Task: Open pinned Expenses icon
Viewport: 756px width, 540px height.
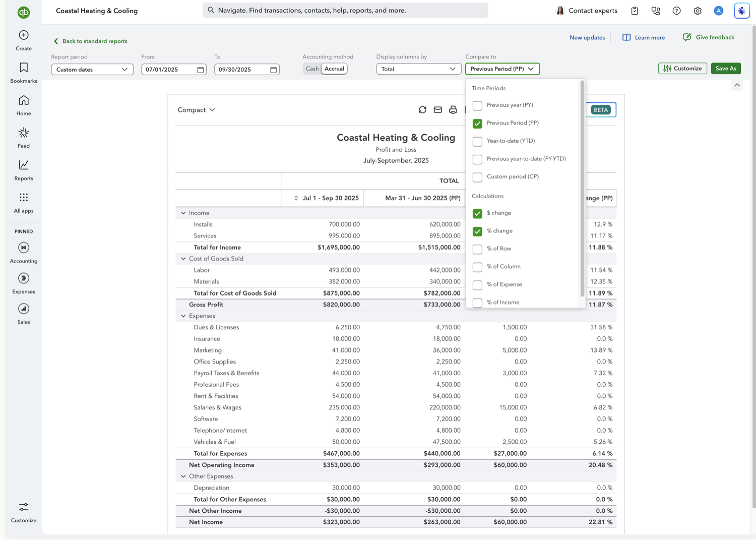Action: click(24, 278)
